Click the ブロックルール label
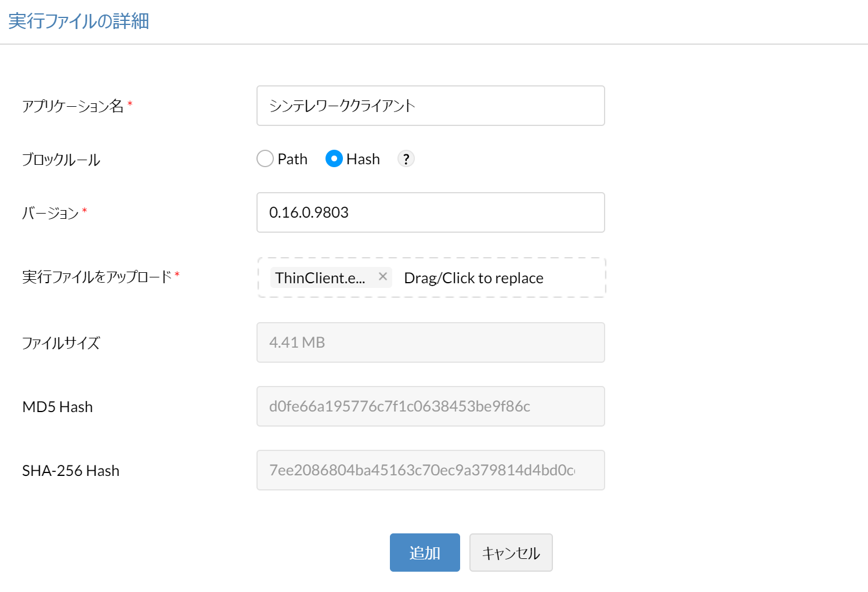This screenshot has width=868, height=592. point(61,160)
